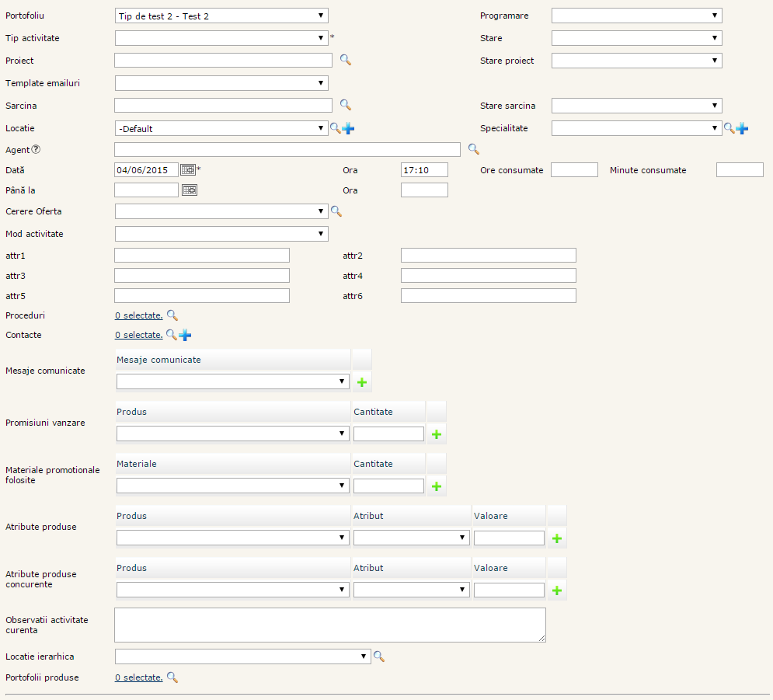
Task: Click the Ore consumate input field
Action: (574, 170)
